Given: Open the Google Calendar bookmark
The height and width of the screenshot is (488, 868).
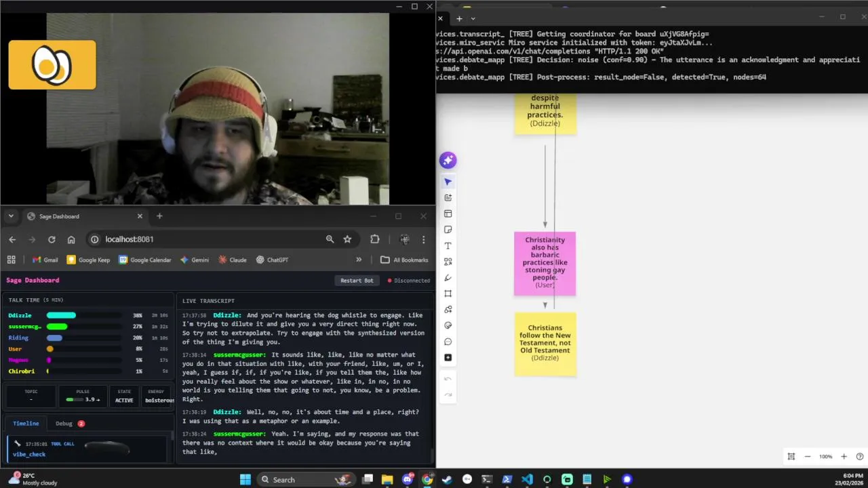Looking at the screenshot, I should coord(145,260).
